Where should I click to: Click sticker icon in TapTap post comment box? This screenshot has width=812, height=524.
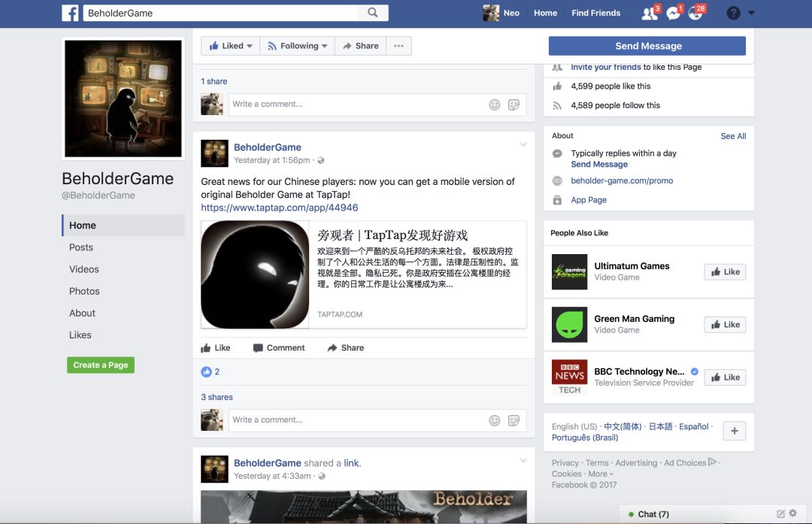pos(514,420)
